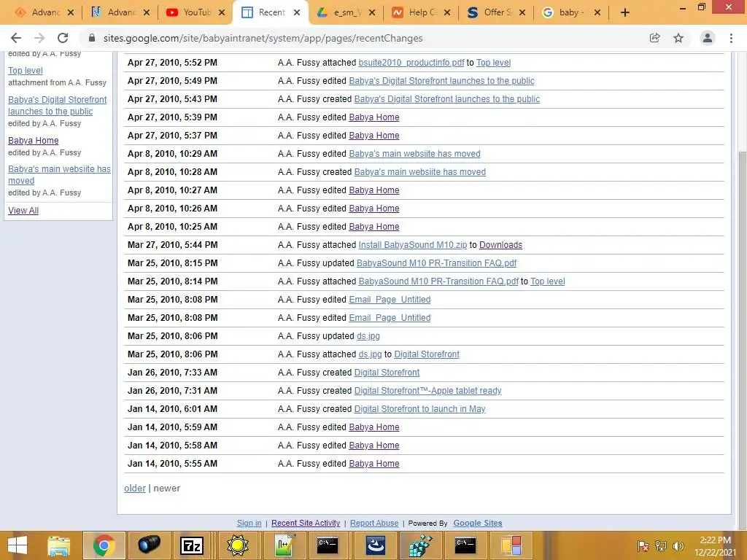Open Recent Site Activity footer link
This screenshot has height=560, width=747.
pyautogui.click(x=306, y=523)
